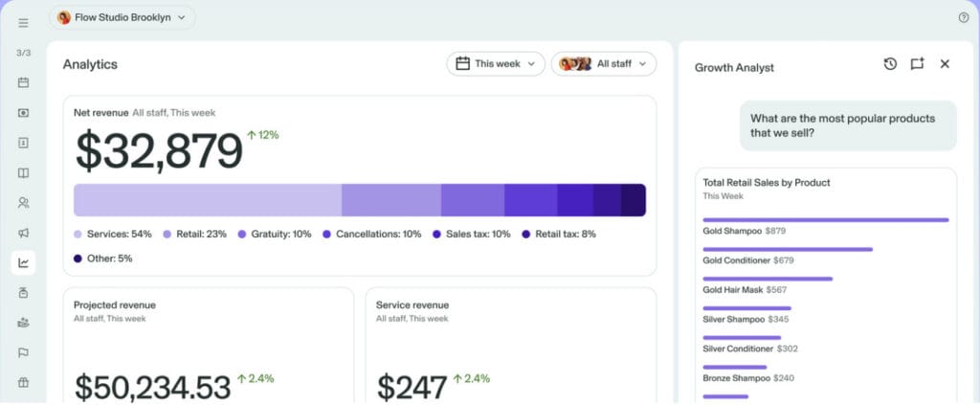Click the help question mark icon
980x405 pixels.
(964, 17)
